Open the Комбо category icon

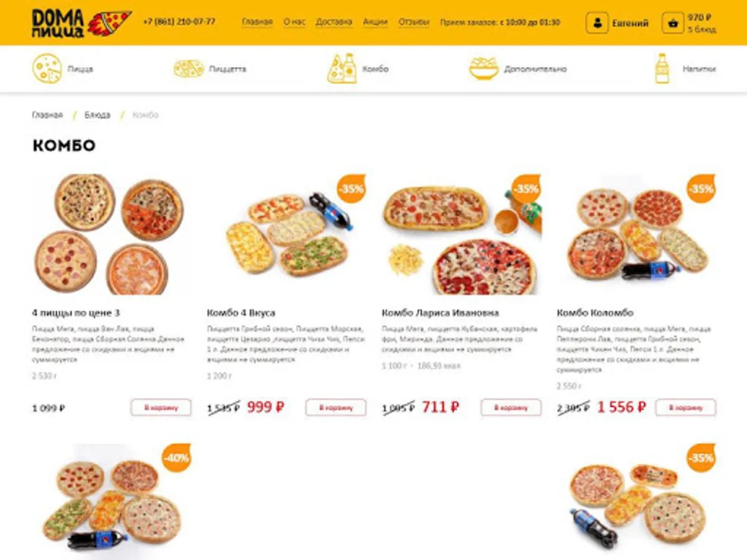[342, 68]
